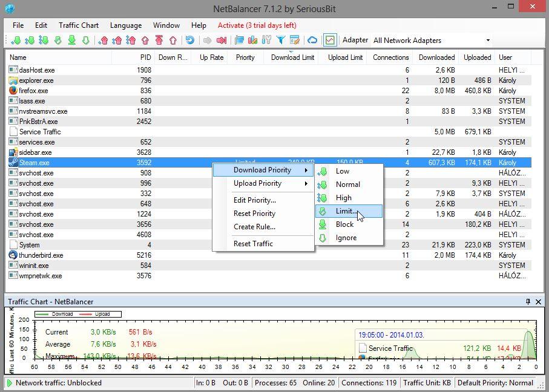Click the colored bar-chart toolbar icon
The image size is (549, 392).
tap(252, 41)
